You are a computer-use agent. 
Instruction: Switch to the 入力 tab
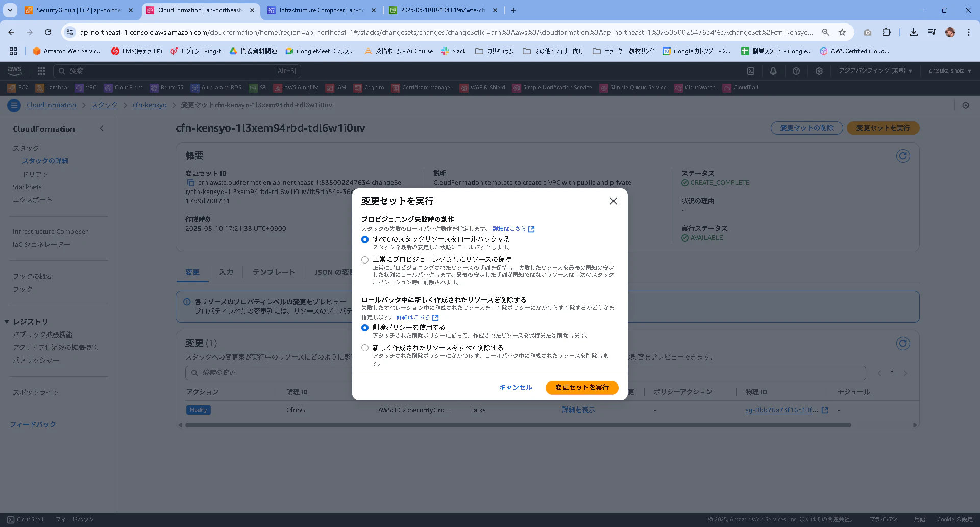coord(226,272)
